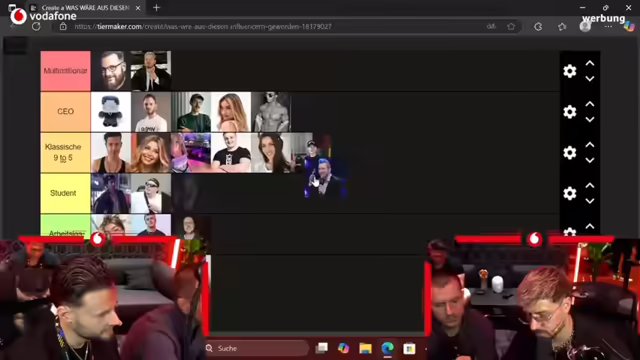640x360 pixels.
Task: Select man in white t-shirt in CEO row
Action: (x=151, y=111)
